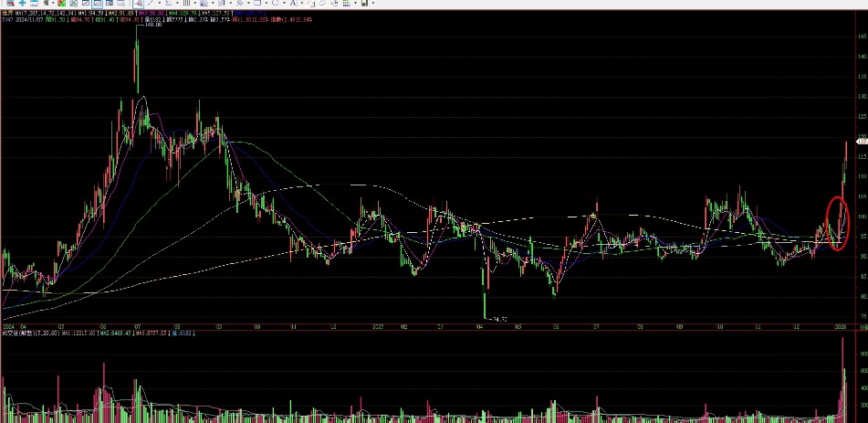Click the vertical parallel lines tool icon
Image resolution: width=868 pixels, height=423 pixels.
tap(186, 4)
